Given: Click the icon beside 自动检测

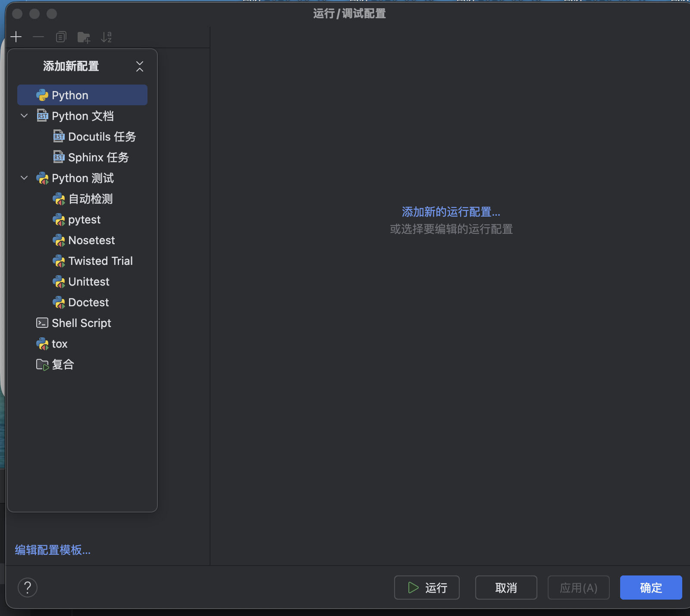Looking at the screenshot, I should (59, 199).
